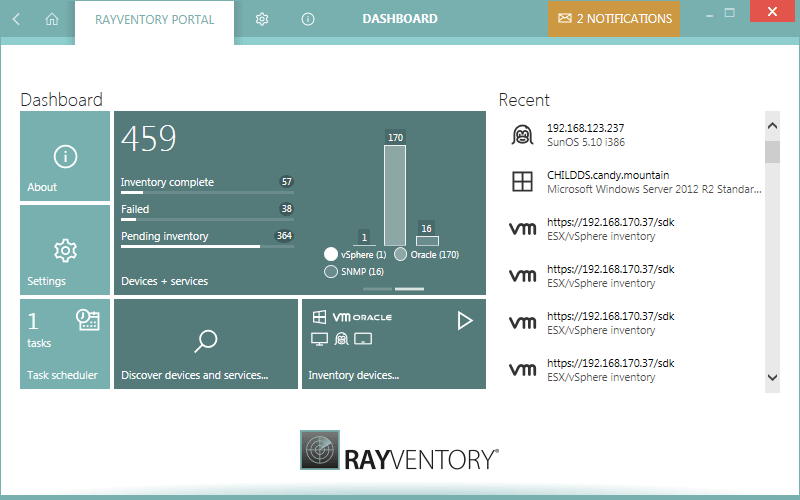Click the Linux penguin icon in Inventory tile

coord(341,339)
